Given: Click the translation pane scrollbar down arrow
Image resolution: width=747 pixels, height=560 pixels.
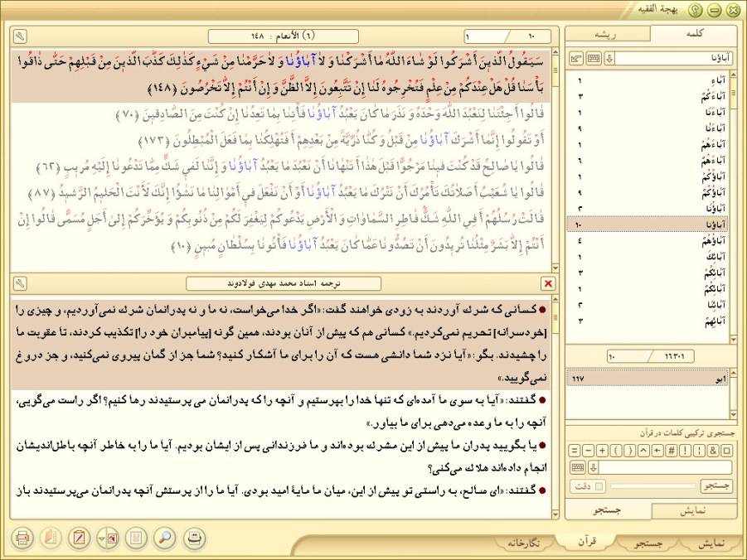Looking at the screenshot, I should point(555,514).
